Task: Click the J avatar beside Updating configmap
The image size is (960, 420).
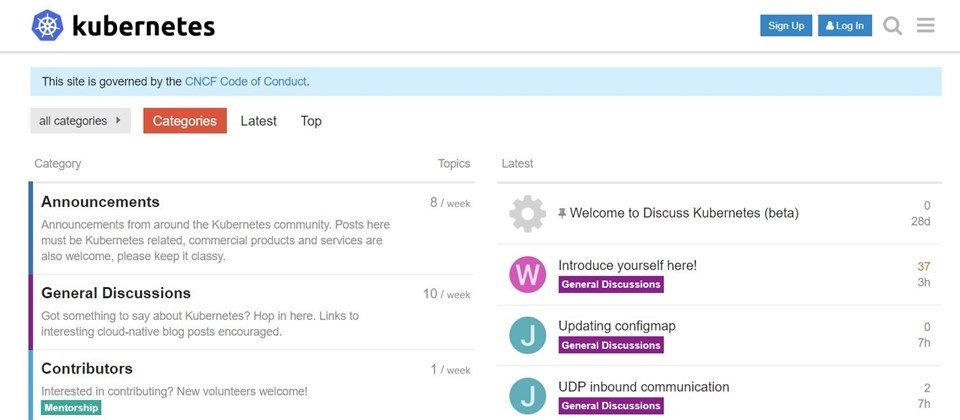Action: [527, 336]
